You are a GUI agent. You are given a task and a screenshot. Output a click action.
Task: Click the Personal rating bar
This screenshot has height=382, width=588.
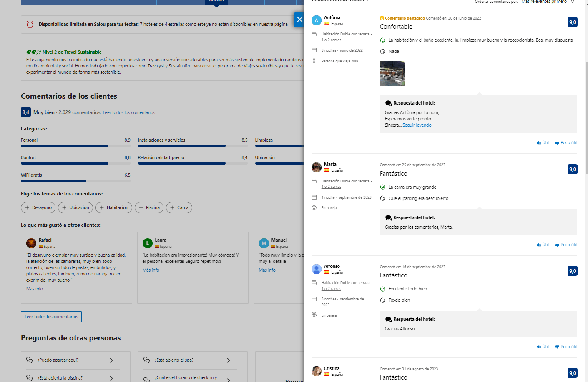[75, 146]
